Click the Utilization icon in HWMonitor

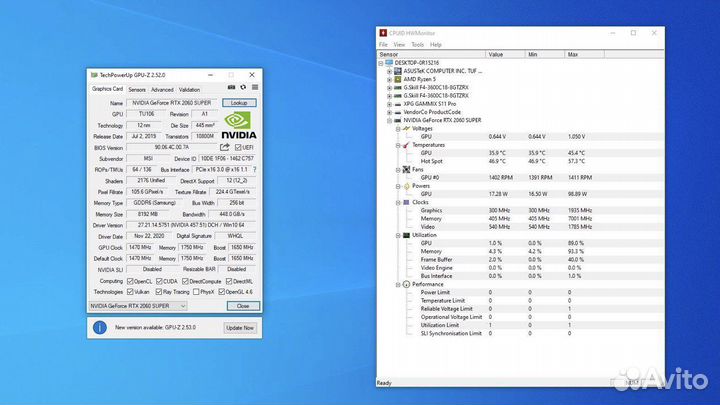pyautogui.click(x=406, y=235)
